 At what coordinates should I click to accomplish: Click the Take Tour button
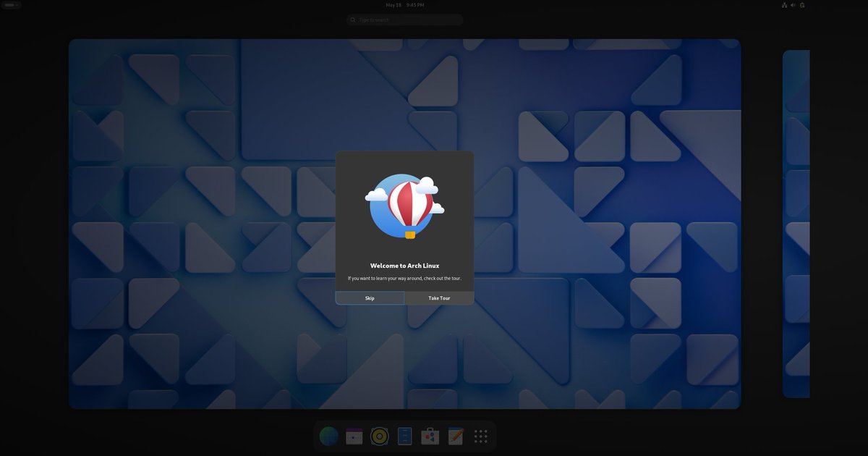pos(439,298)
